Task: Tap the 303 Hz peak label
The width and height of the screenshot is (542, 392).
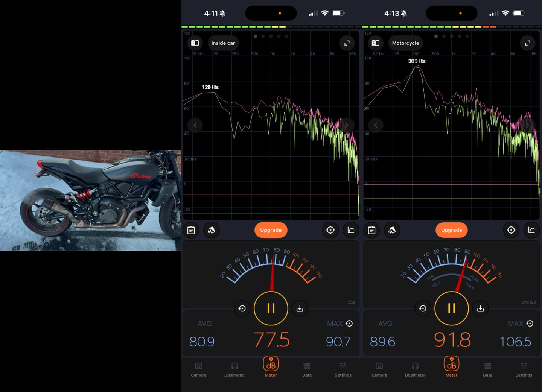Action: (x=417, y=61)
